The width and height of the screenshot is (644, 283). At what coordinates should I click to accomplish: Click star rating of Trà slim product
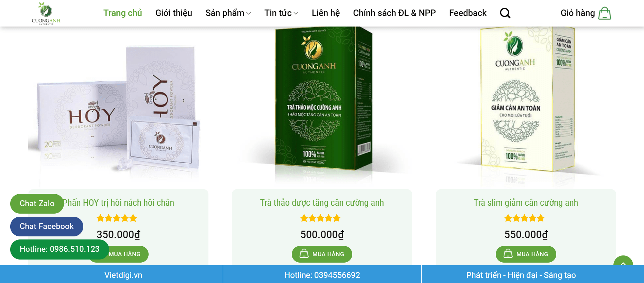click(524, 218)
